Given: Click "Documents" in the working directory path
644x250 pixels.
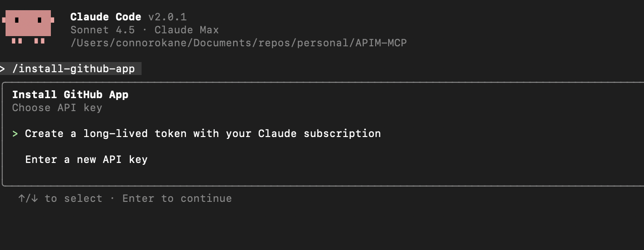Looking at the screenshot, I should [x=219, y=43].
